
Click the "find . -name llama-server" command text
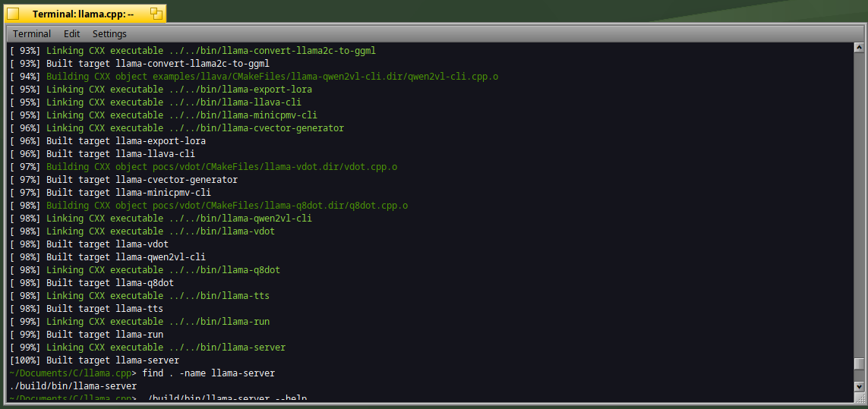pyautogui.click(x=209, y=373)
